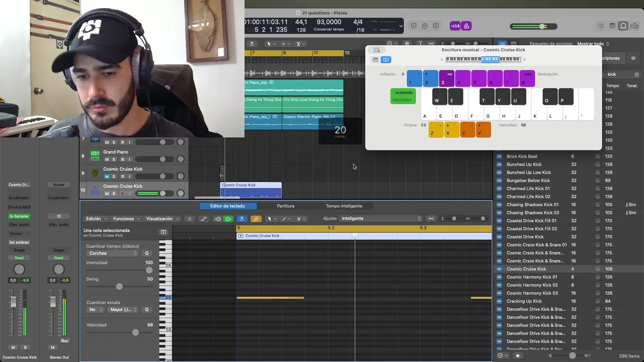Screen dimensions: 644x362
Task: Click the velocity up V key in Musical Typing
Action: [482, 130]
